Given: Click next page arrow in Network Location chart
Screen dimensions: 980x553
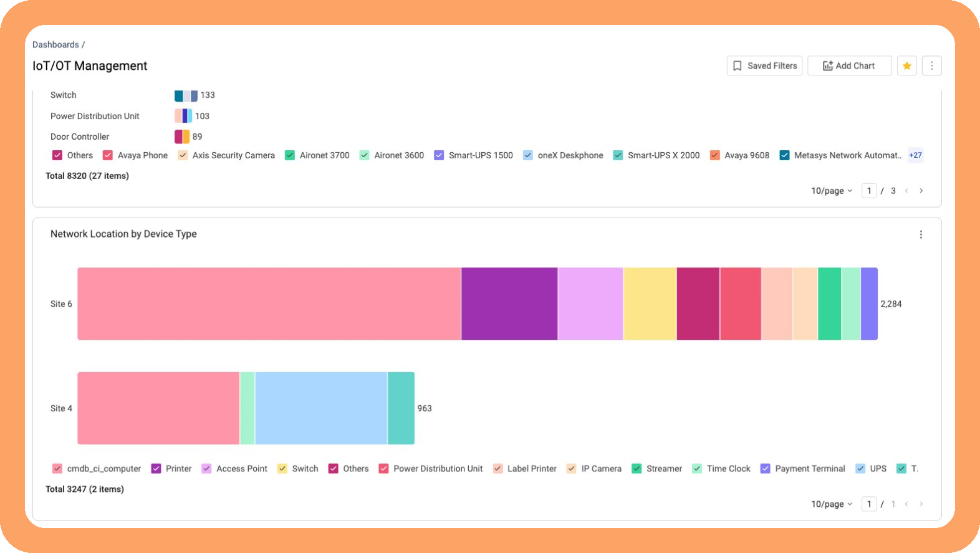Looking at the screenshot, I should pyautogui.click(x=921, y=504).
